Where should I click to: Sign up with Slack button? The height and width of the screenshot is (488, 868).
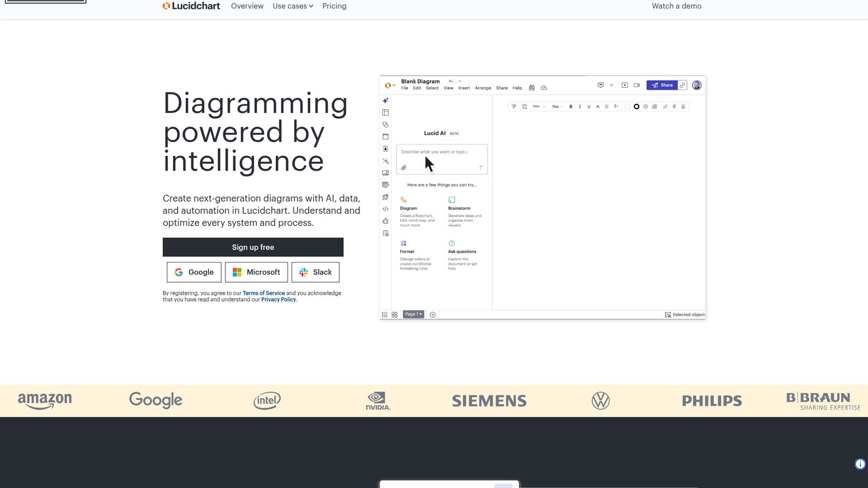(x=315, y=272)
